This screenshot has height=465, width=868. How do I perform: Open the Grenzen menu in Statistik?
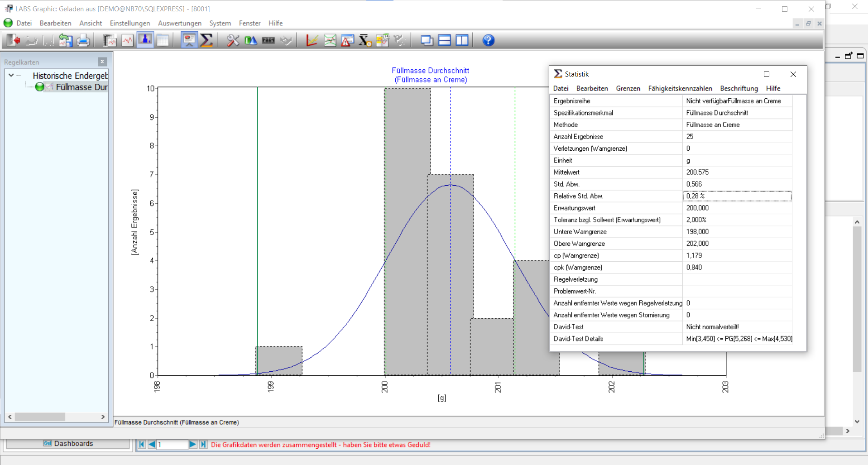[628, 88]
